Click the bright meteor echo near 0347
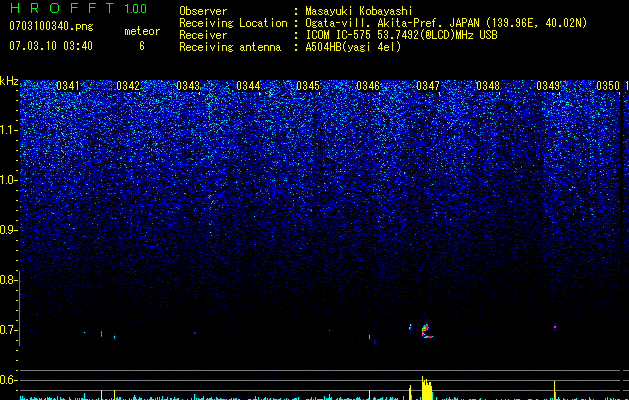 point(426,331)
